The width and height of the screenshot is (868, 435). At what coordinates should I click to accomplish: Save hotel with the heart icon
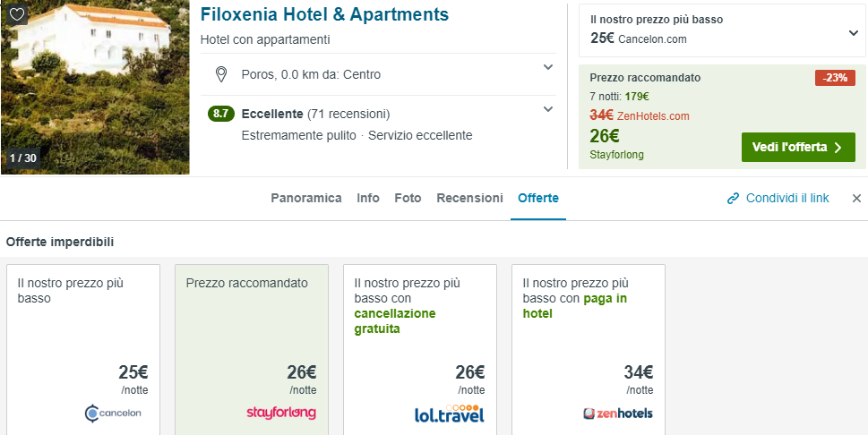[x=17, y=14]
